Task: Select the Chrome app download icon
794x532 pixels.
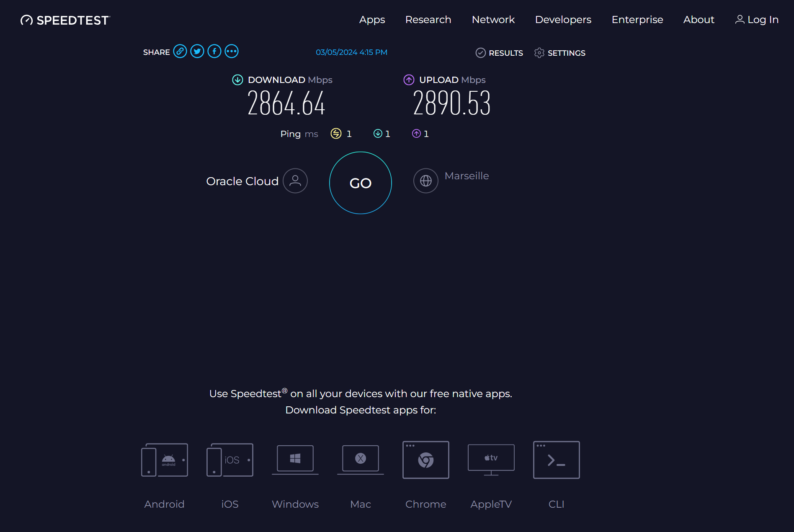Action: tap(425, 460)
